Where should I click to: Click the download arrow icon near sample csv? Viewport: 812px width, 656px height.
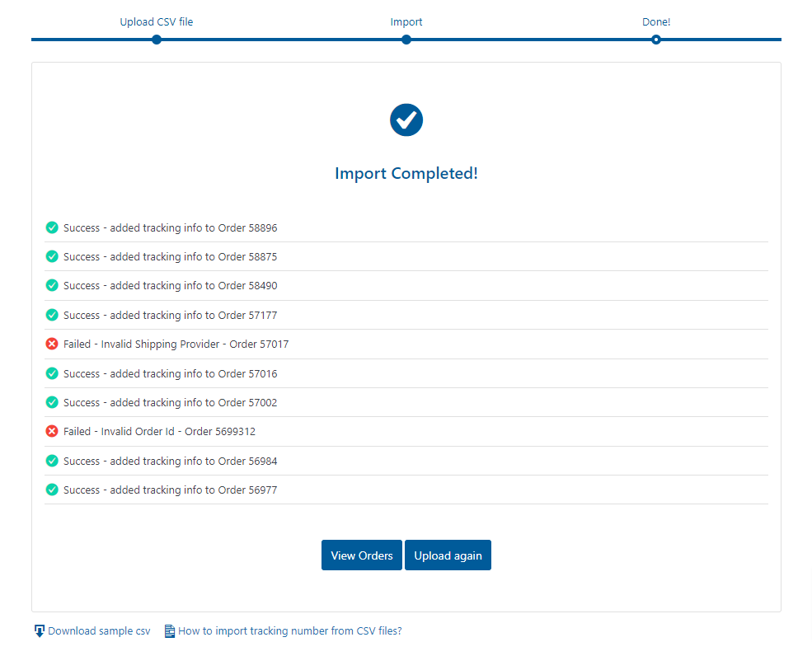[x=40, y=630]
